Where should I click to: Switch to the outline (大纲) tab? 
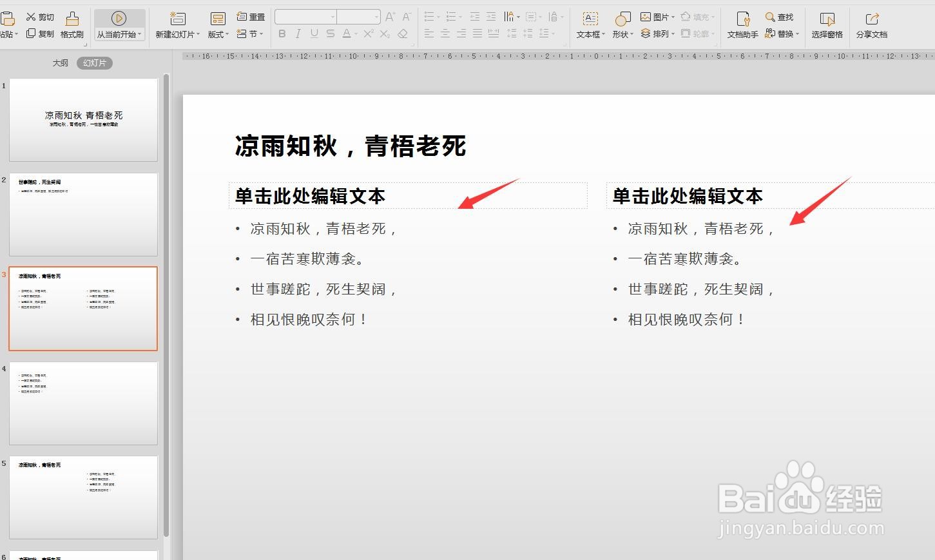[60, 63]
